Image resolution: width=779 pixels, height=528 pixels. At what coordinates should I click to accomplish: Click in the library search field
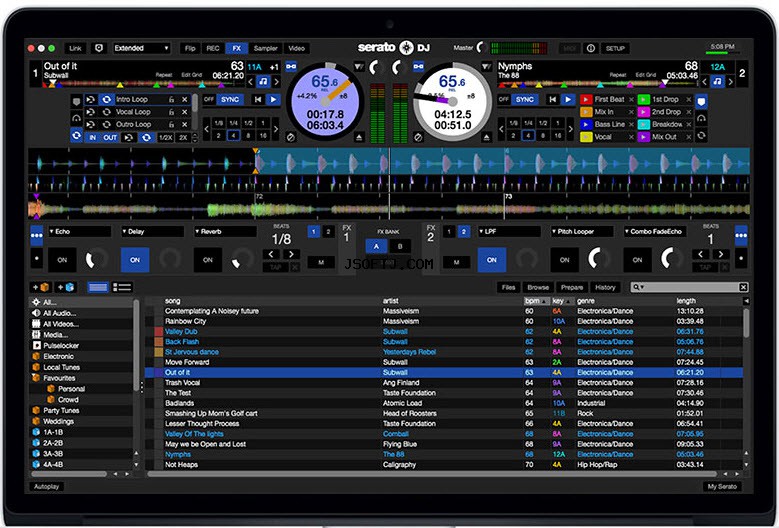tap(689, 287)
